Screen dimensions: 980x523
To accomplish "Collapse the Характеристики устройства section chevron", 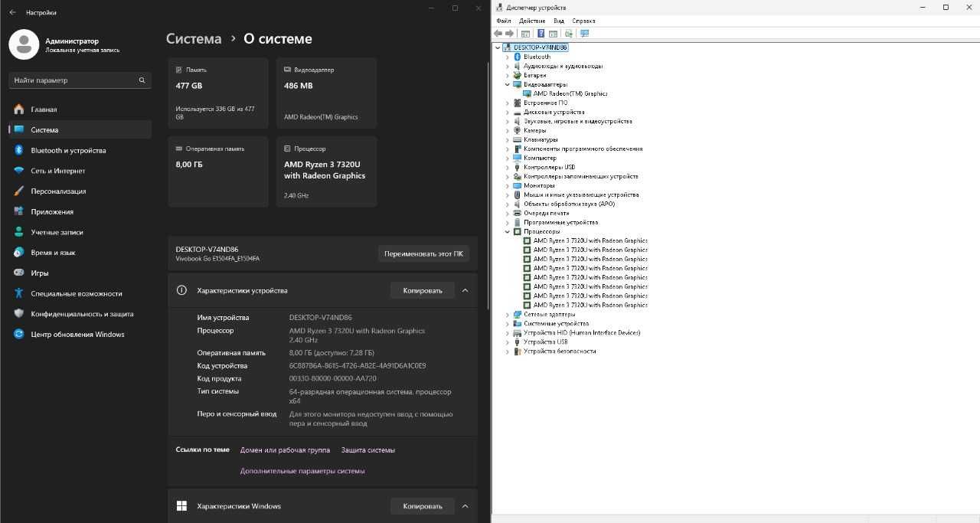I will pyautogui.click(x=465, y=290).
